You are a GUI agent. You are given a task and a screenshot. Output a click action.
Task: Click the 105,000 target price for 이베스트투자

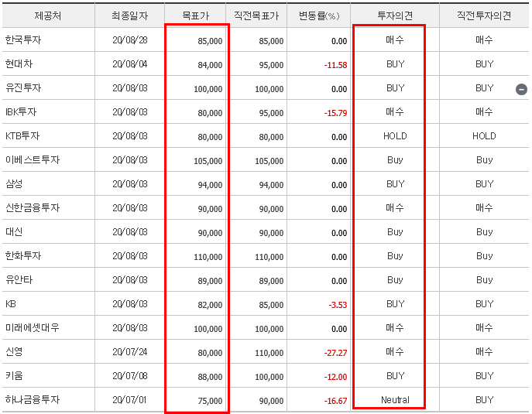(208, 161)
